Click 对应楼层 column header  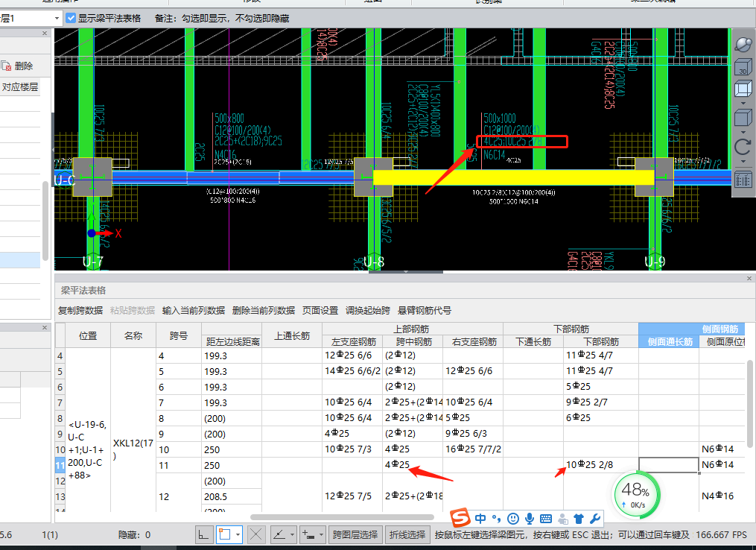point(20,87)
